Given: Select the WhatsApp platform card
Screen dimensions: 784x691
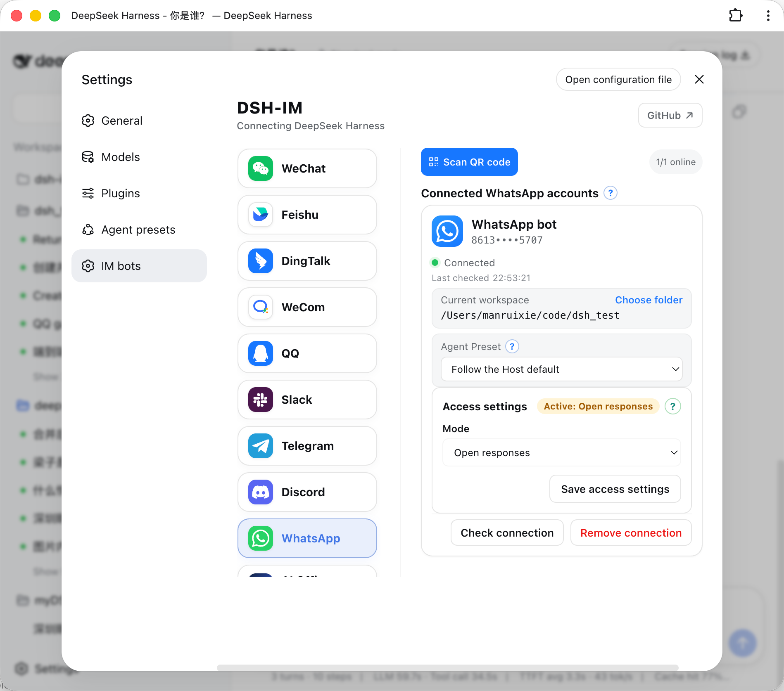Looking at the screenshot, I should pyautogui.click(x=307, y=538).
